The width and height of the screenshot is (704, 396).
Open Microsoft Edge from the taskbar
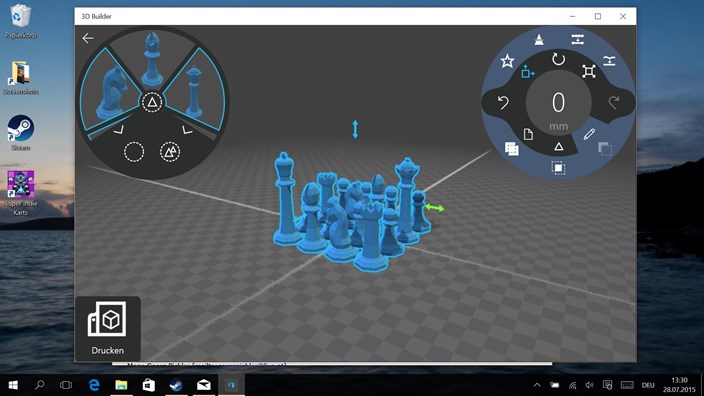click(94, 385)
